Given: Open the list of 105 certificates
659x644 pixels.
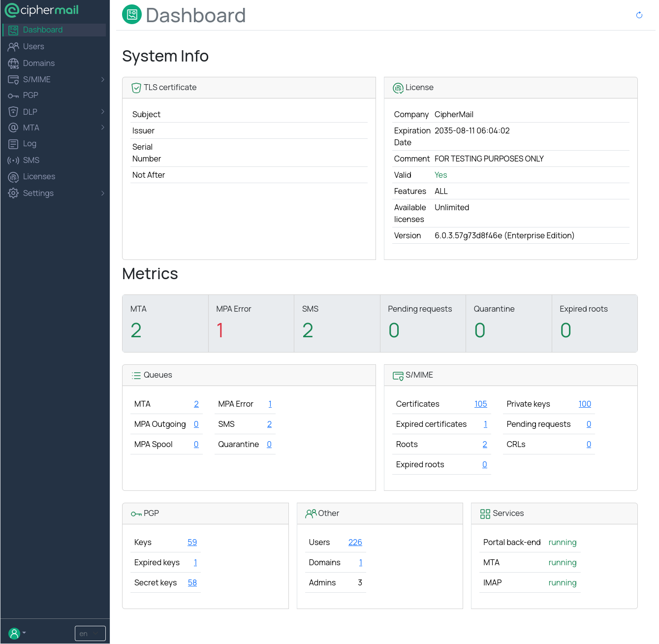Looking at the screenshot, I should coord(480,404).
